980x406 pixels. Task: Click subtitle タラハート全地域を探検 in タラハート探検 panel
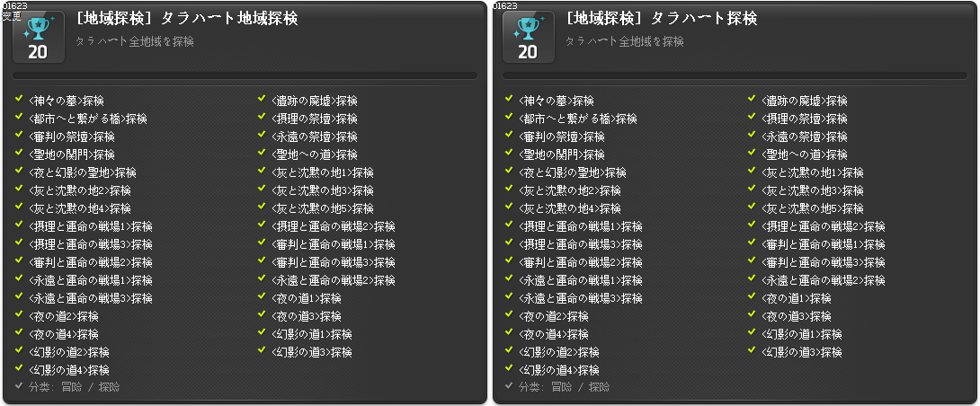pos(624,42)
